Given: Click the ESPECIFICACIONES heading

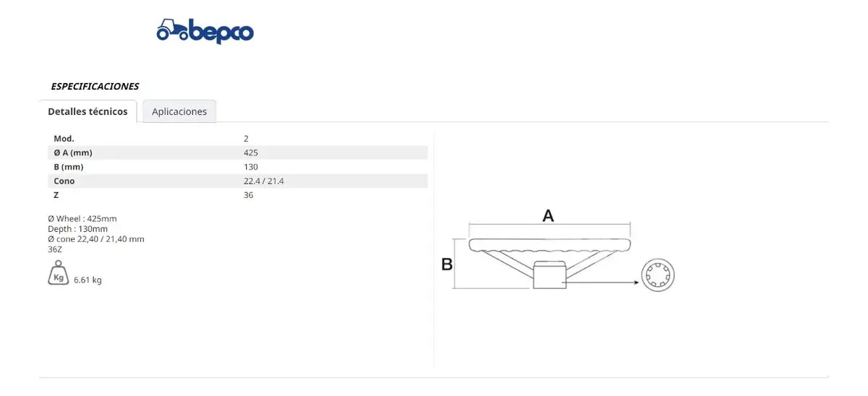Looking at the screenshot, I should point(95,86).
